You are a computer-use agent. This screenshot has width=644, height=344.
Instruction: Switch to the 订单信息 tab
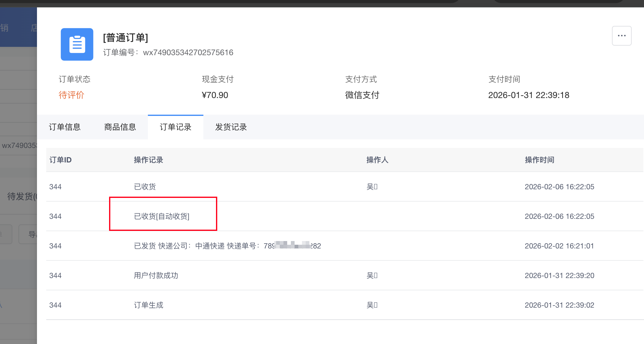(65, 127)
